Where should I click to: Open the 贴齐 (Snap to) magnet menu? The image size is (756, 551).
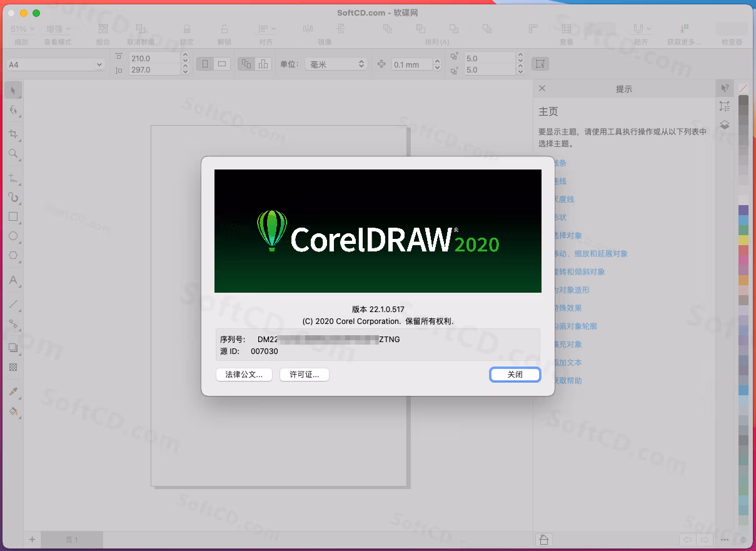(642, 29)
